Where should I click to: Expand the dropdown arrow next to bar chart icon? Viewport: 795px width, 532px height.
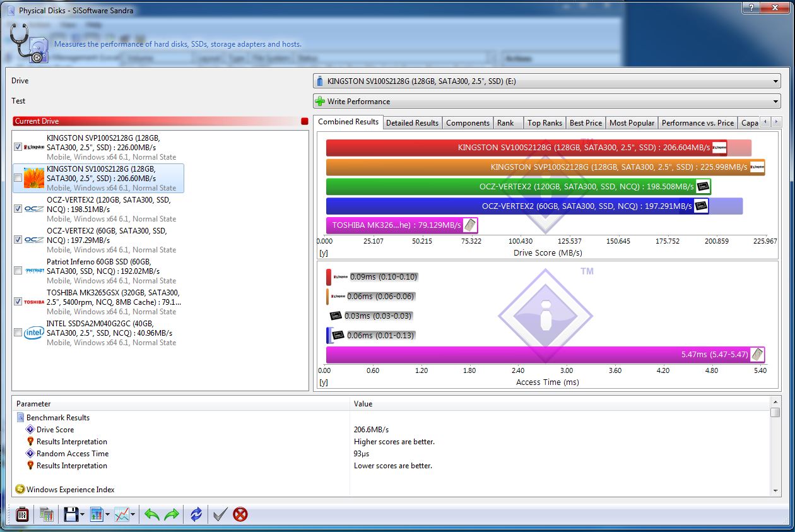click(108, 514)
